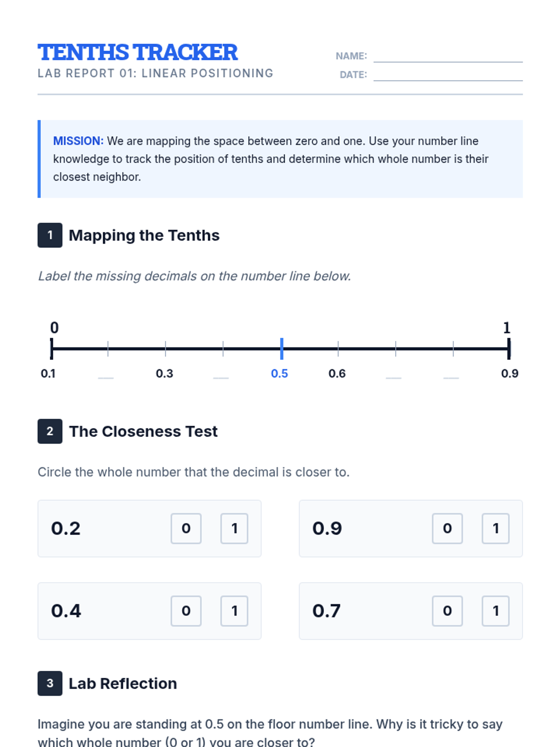Click the section 3 number badge
560x747 pixels.
pyautogui.click(x=50, y=684)
